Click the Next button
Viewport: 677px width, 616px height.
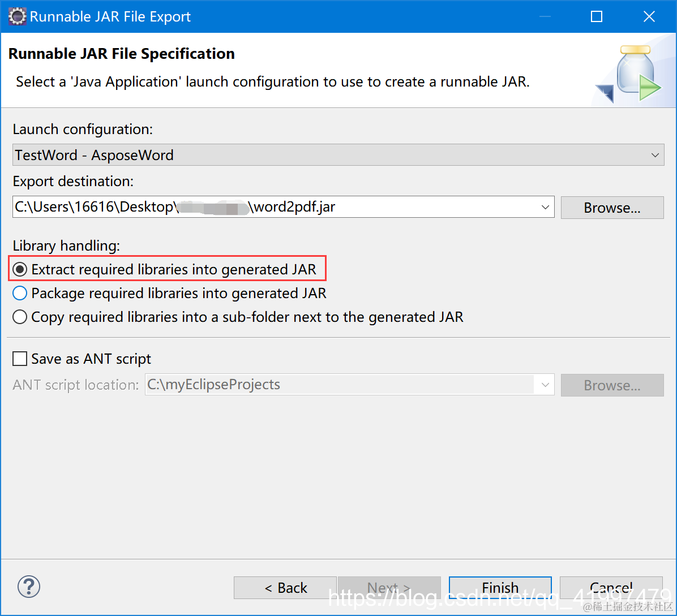click(x=389, y=588)
